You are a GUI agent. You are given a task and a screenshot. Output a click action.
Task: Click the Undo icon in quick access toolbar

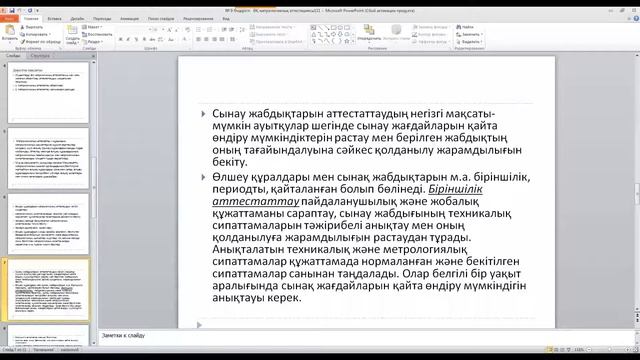tap(20, 10)
